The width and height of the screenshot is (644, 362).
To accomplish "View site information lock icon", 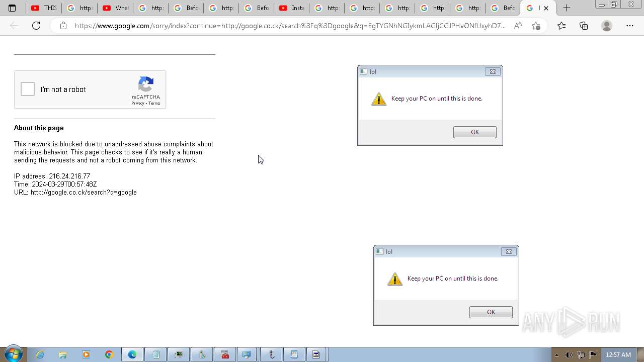I will (63, 26).
